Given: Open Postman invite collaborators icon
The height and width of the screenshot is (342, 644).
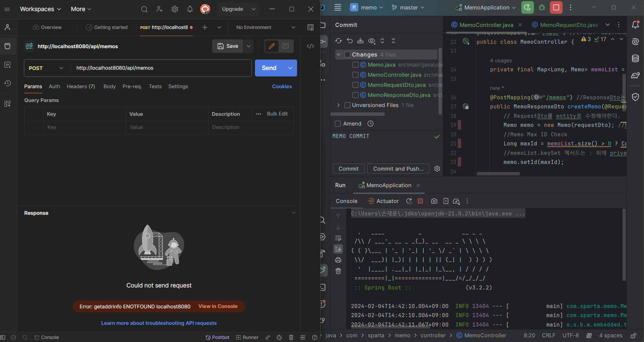Looking at the screenshot, I should tap(160, 9).
